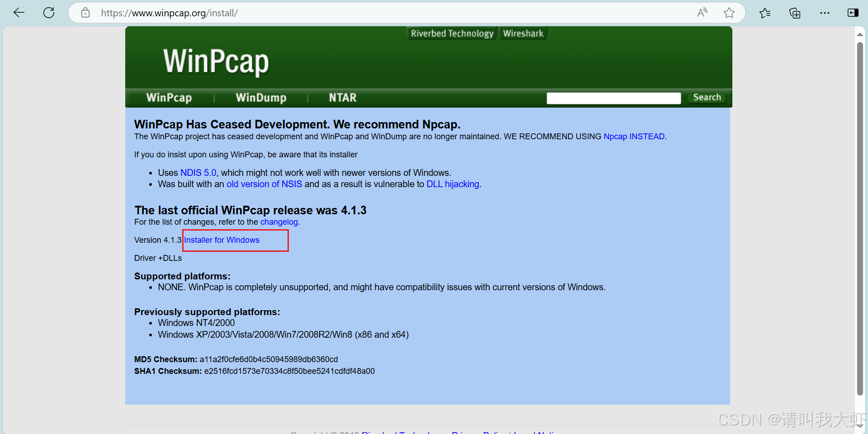Toggle the browser sidebar icon
Screen dimensions: 868x434
853,13
